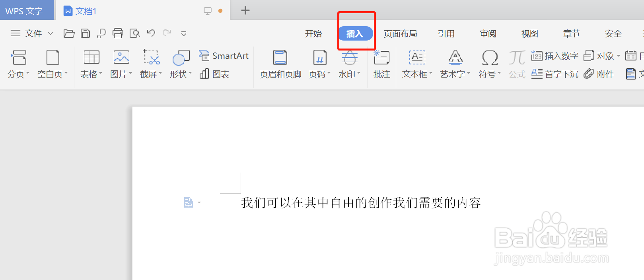
Task: Click the 截屏 screenshot icon
Action: click(151, 57)
